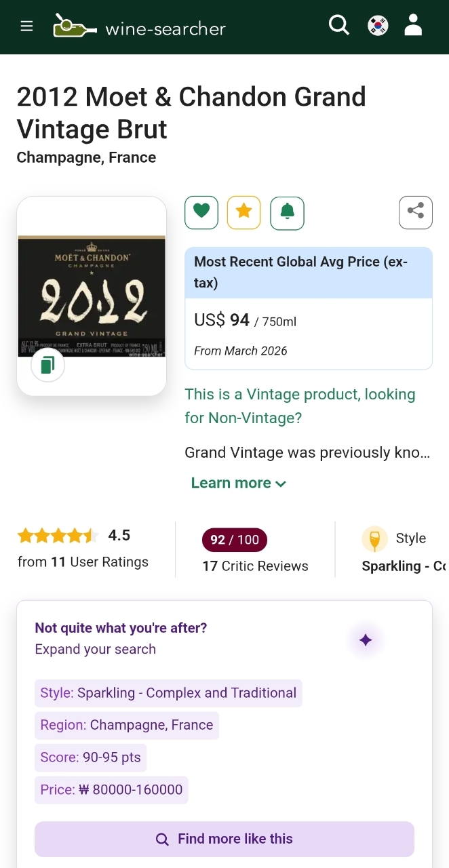
Task: Select the Style: Sparkling filter chip
Action: (168, 693)
